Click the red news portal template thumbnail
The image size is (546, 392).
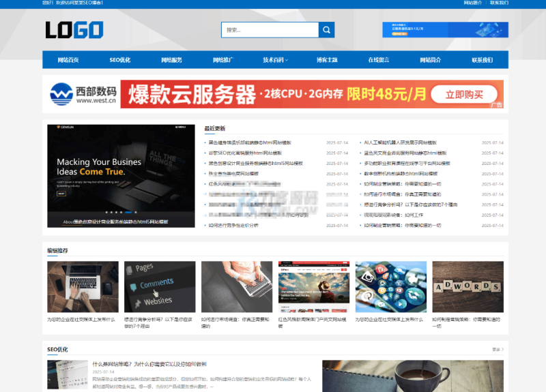[314, 286]
